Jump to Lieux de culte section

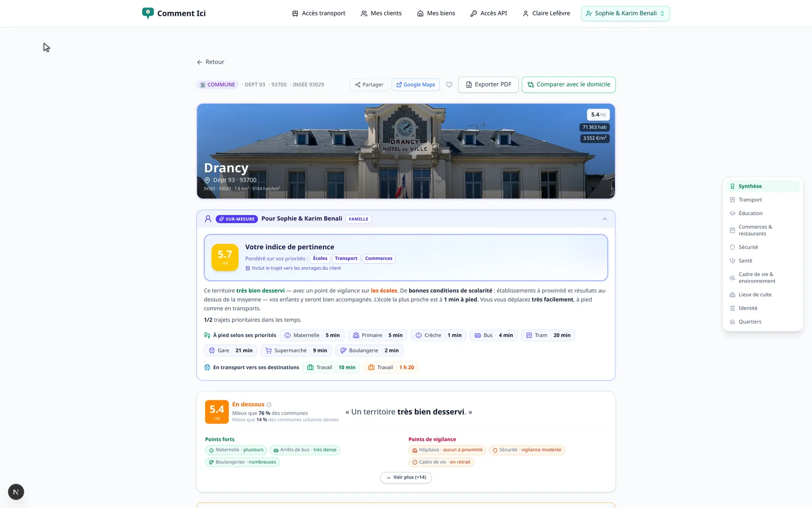tap(763, 295)
